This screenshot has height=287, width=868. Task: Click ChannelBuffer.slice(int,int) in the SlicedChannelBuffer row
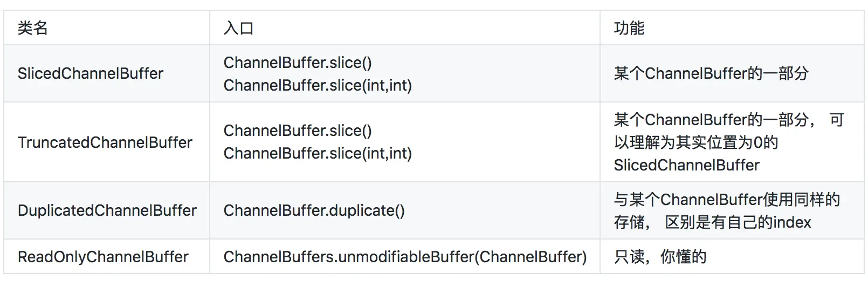(x=318, y=85)
